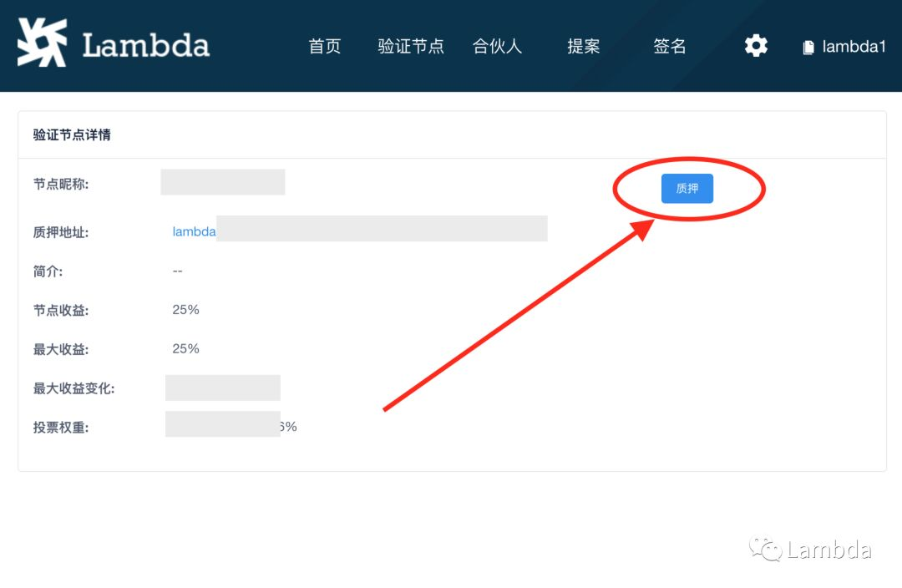Click the lambda1 account name
The image size is (902, 588).
point(853,47)
